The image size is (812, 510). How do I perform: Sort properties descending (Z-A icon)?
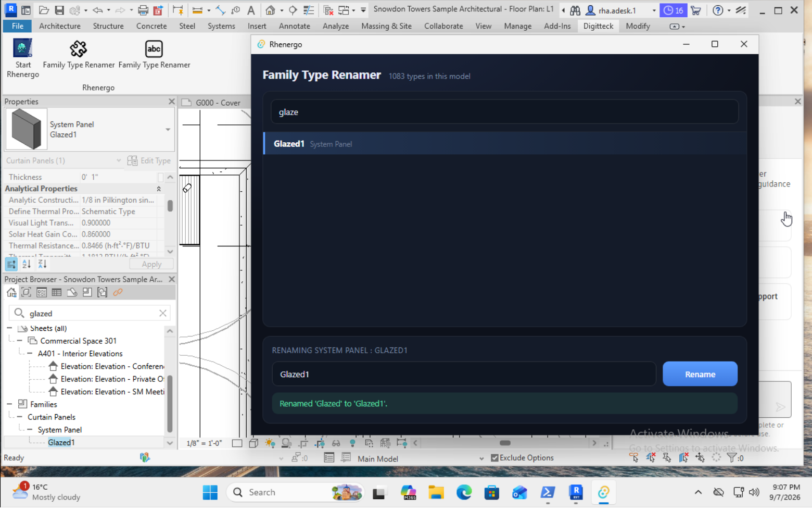(42, 264)
